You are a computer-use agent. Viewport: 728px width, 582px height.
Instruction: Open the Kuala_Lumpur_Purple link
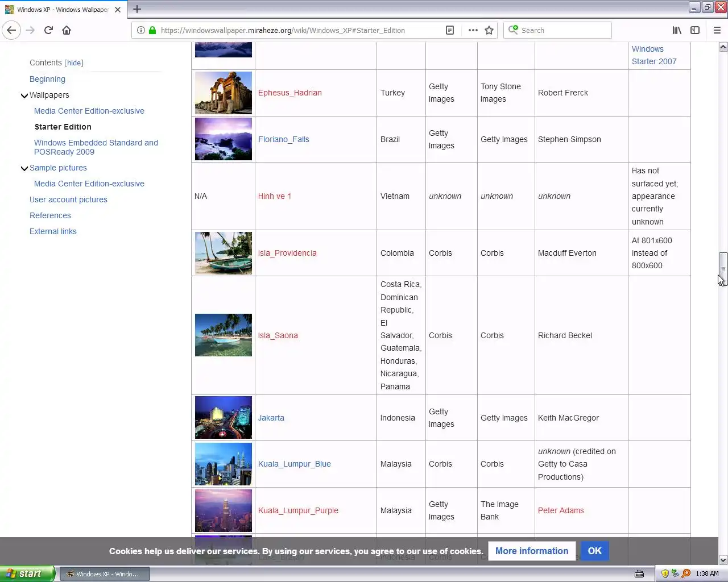tap(298, 510)
